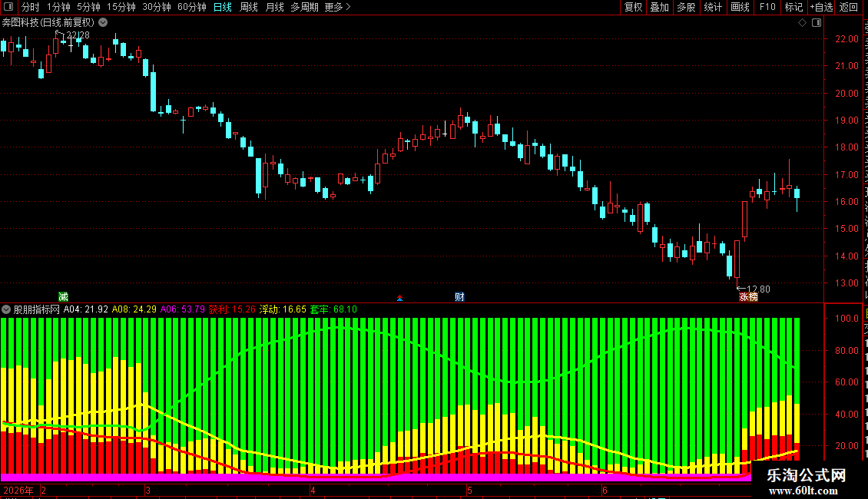The height and width of the screenshot is (499, 868).
Task: Click the 22.00 price axis label
Action: coord(847,39)
